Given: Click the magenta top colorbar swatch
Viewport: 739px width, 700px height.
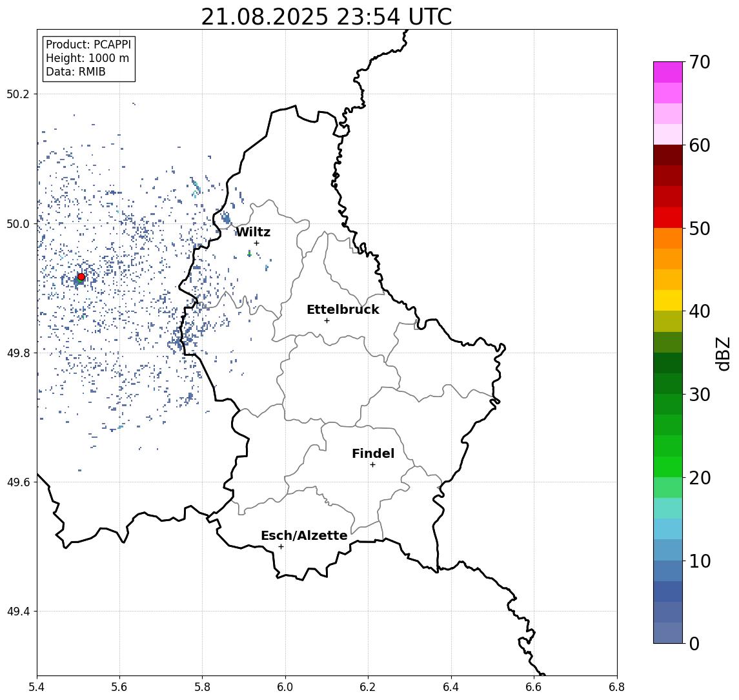Looking at the screenshot, I should point(668,72).
